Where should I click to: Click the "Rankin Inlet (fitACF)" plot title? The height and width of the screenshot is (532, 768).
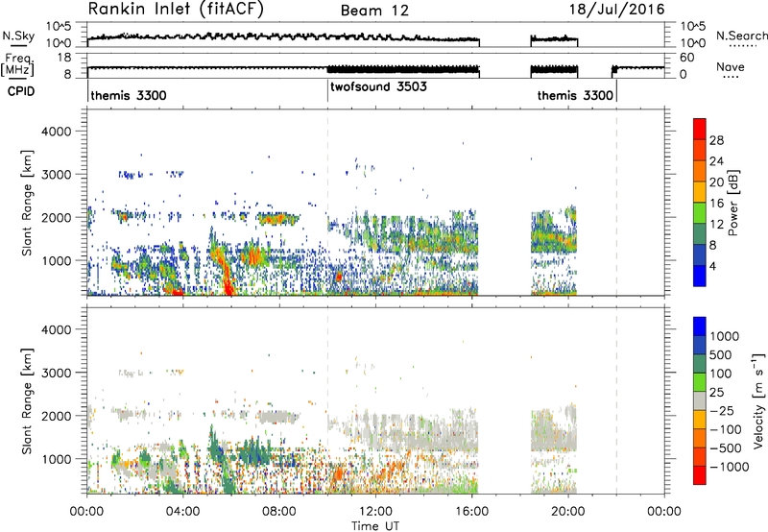tap(176, 10)
